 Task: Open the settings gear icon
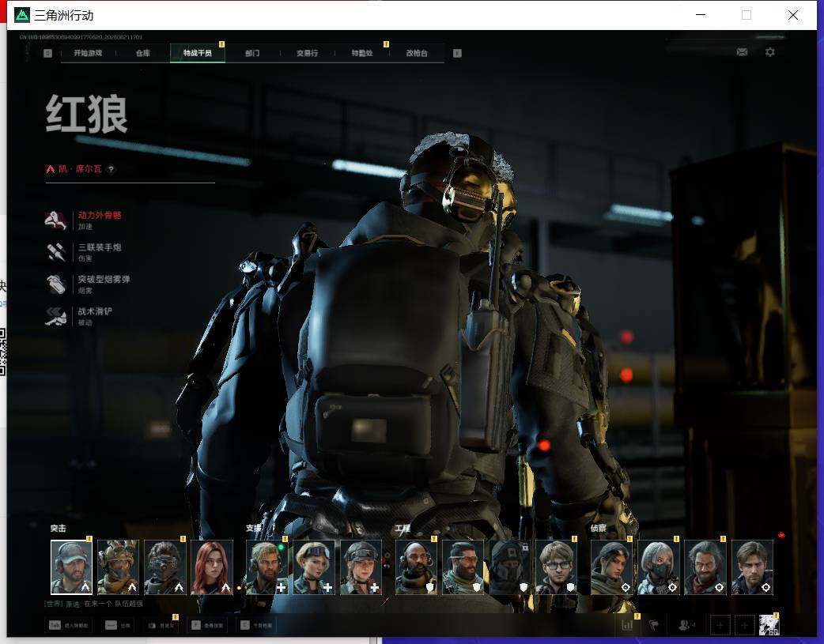tap(770, 52)
